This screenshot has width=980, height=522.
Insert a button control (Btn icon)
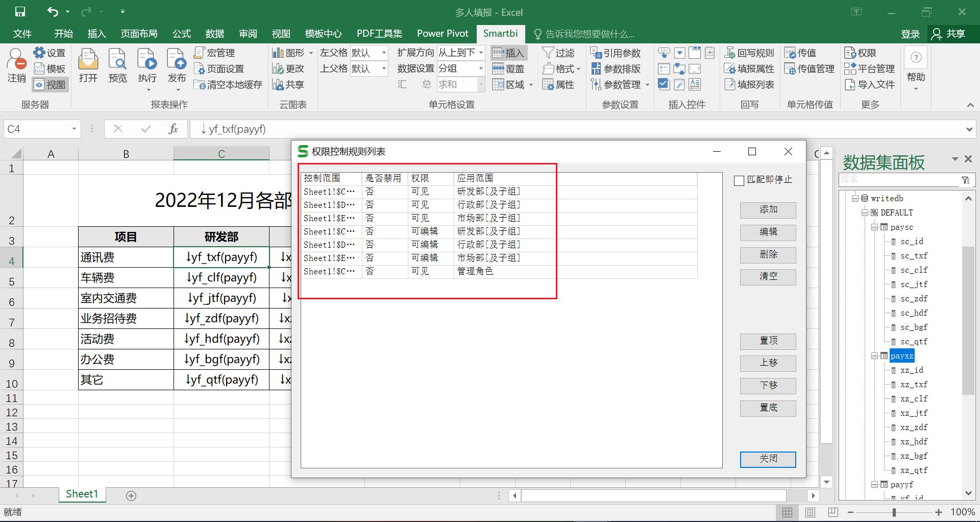pyautogui.click(x=664, y=53)
